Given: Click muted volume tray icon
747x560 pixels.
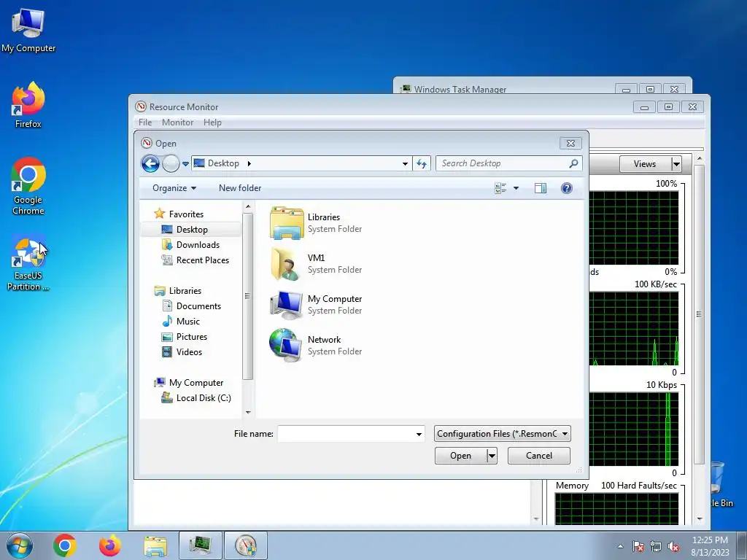Looking at the screenshot, I should pos(673,546).
